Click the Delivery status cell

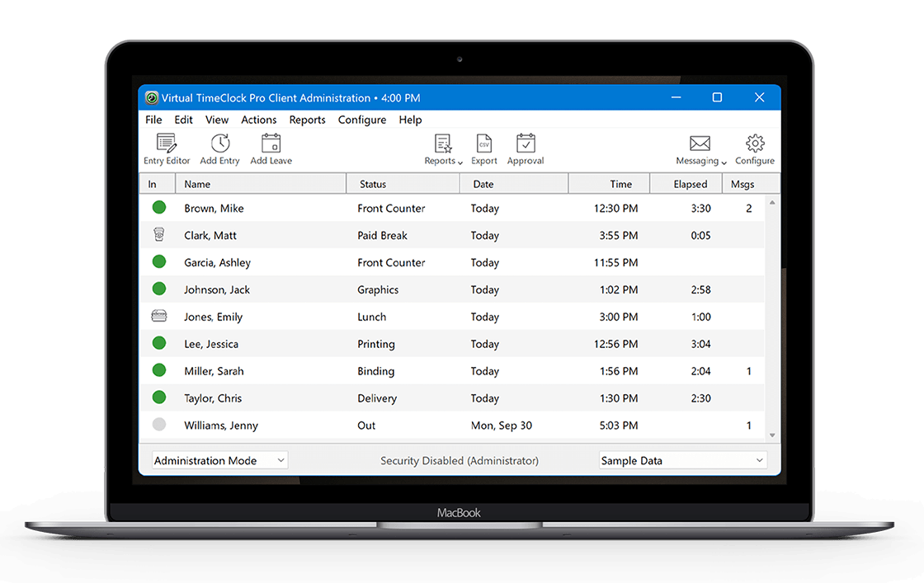pos(377,398)
